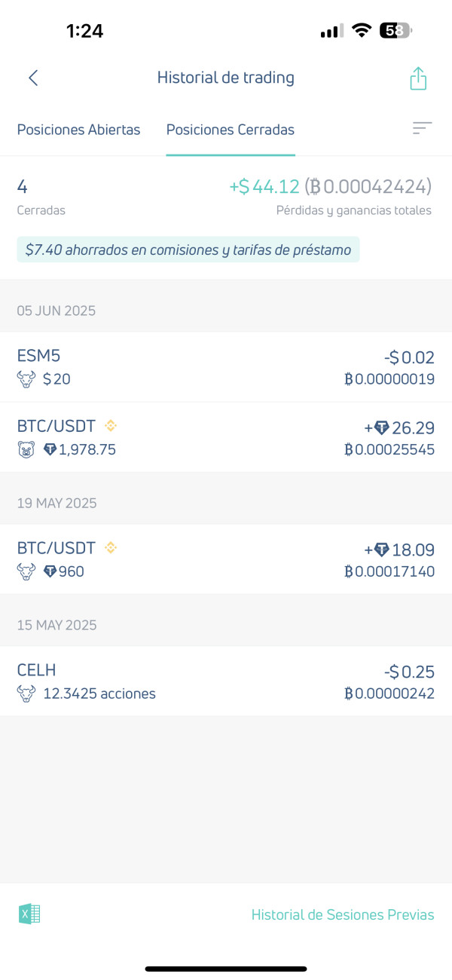Select the Posiciones Cerradas tab
This screenshot has height=980, width=452.
(x=230, y=130)
